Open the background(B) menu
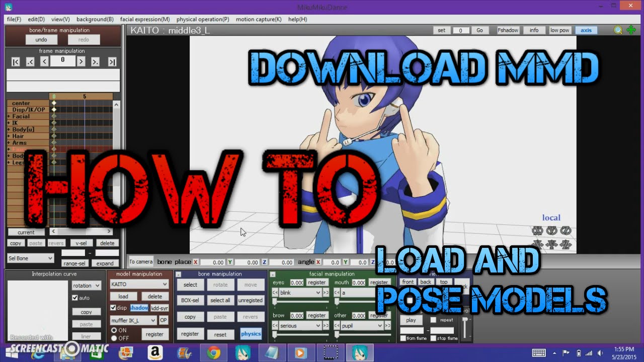The height and width of the screenshot is (362, 644). (x=95, y=19)
